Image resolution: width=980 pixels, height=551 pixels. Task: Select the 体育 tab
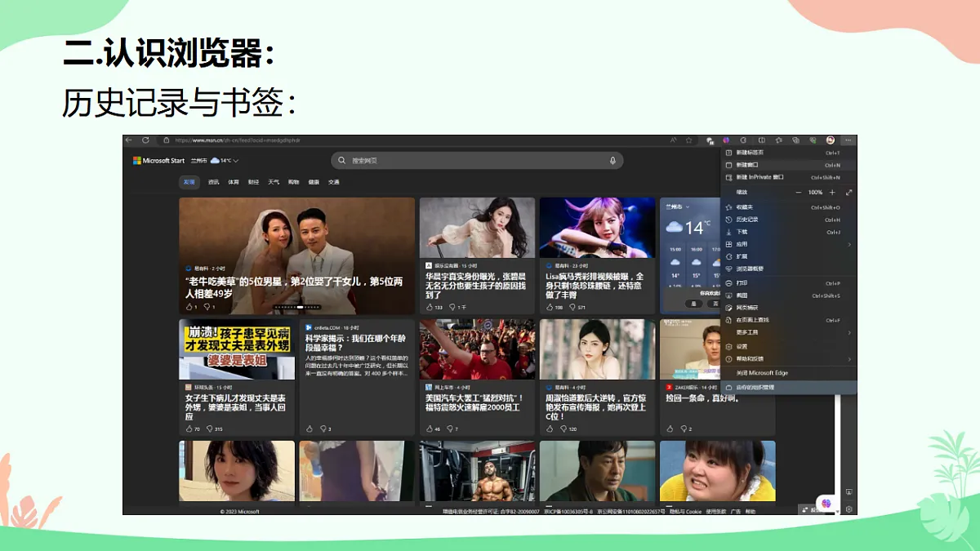[x=234, y=182]
